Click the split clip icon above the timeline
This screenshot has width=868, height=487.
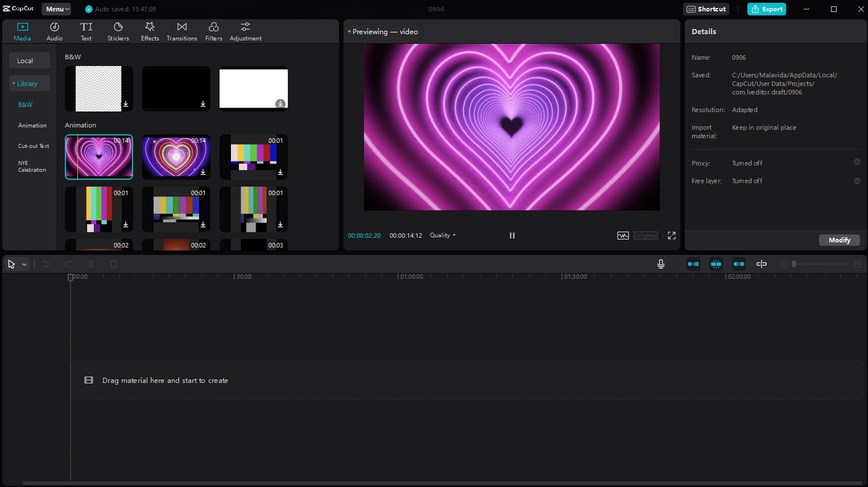pos(91,263)
